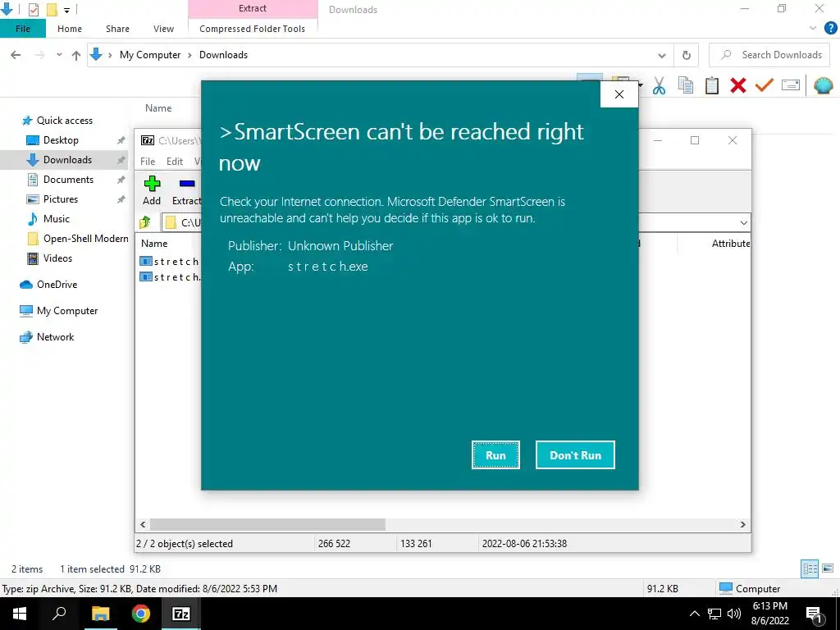Select Network in the navigation pane

tap(55, 337)
